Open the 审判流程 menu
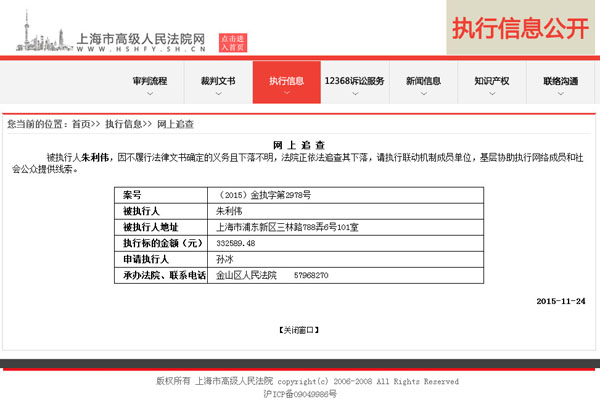 150,81
